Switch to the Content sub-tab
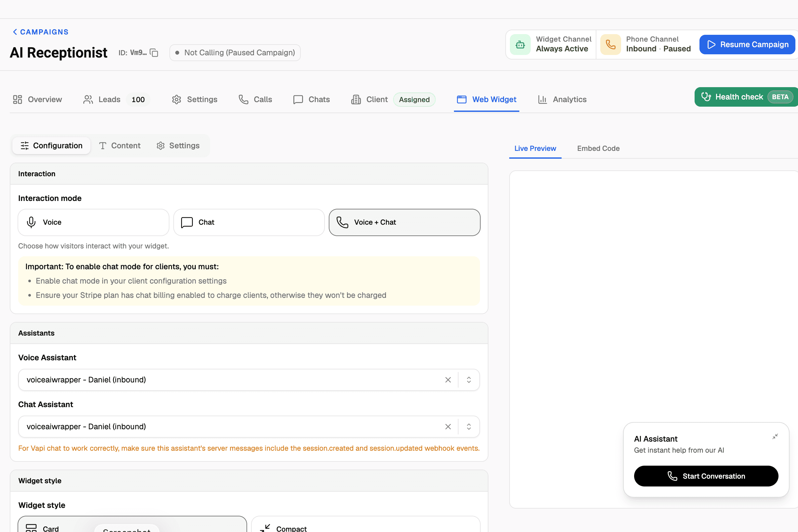This screenshot has width=798, height=532. (119, 146)
